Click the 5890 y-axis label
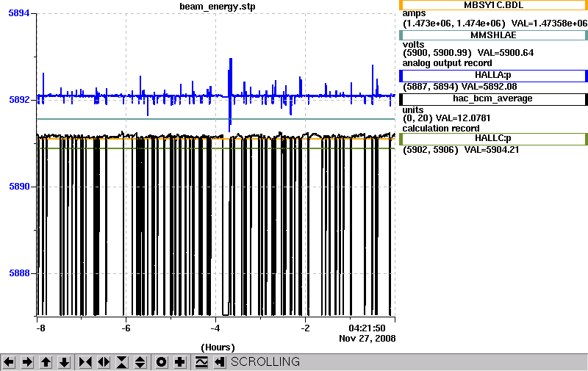This screenshot has height=371, width=588. pos(19,187)
